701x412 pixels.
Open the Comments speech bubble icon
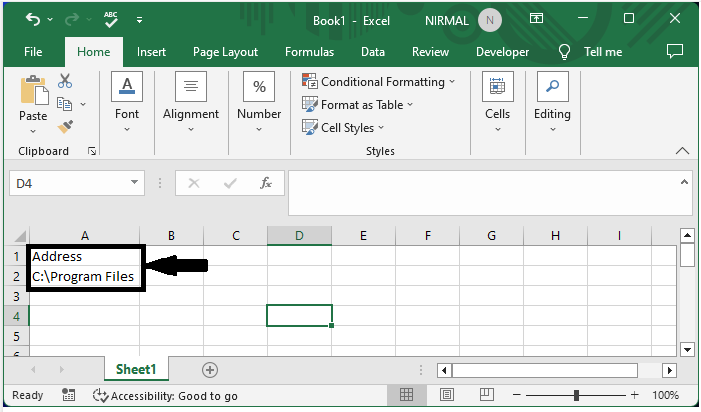[x=674, y=51]
